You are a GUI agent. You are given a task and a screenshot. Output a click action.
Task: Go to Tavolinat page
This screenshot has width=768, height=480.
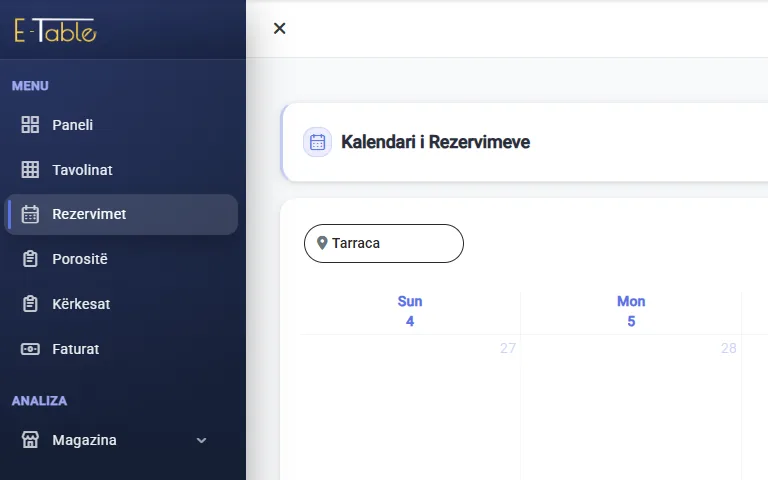pyautogui.click(x=121, y=169)
